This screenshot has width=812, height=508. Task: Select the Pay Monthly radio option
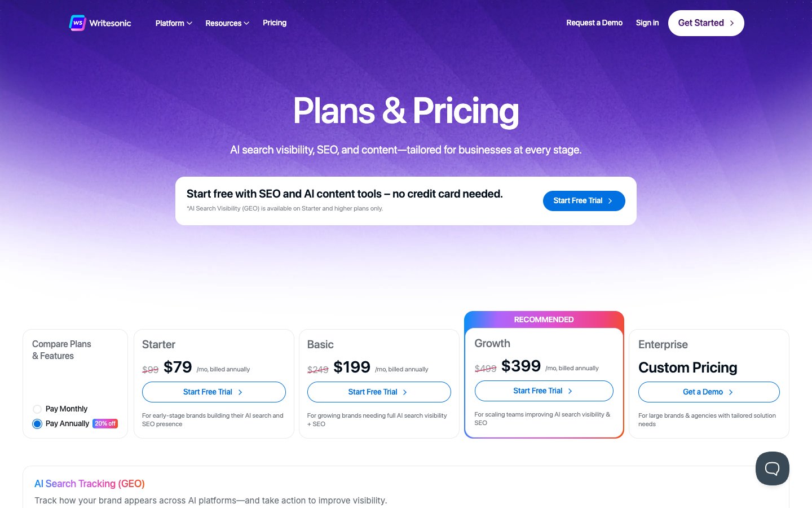37,409
